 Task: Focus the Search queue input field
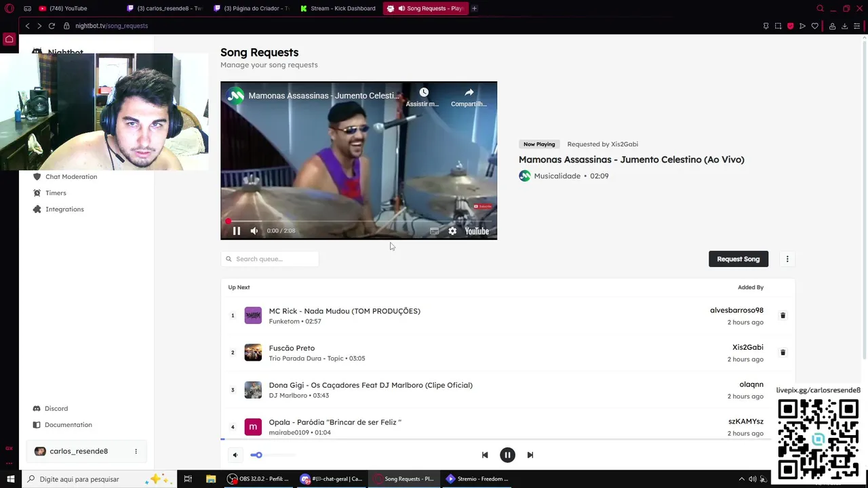269,259
